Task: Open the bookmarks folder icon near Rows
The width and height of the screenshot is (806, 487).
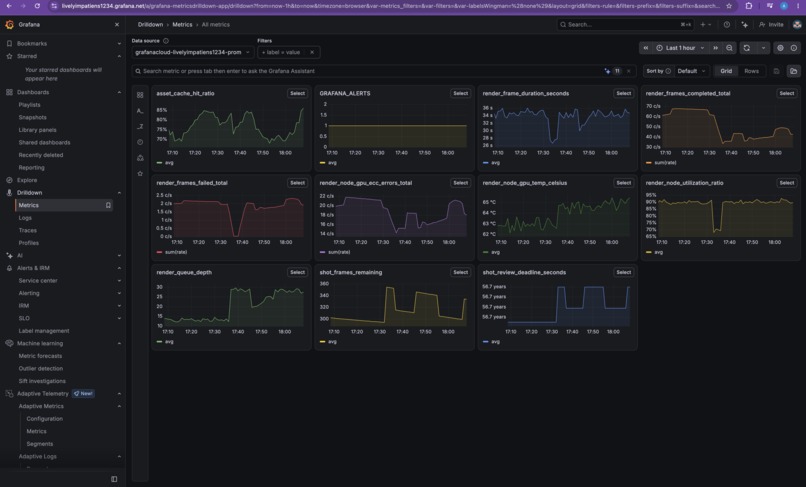Action: click(x=794, y=71)
